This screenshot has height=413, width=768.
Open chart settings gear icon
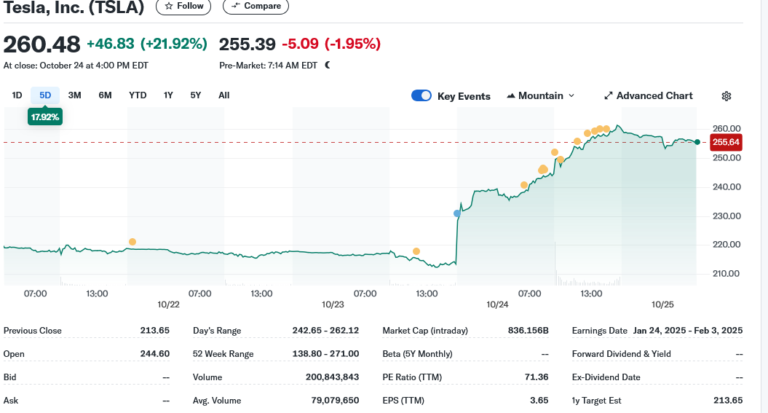click(x=726, y=96)
